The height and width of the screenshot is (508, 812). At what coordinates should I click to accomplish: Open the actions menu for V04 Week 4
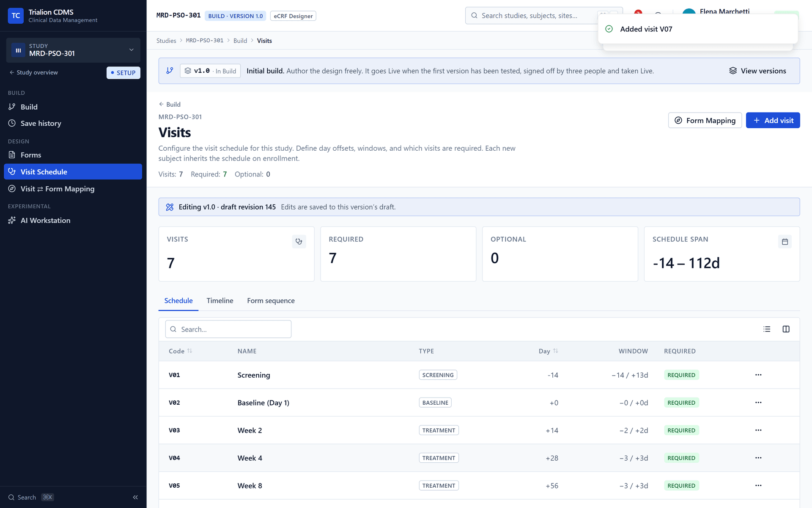758,458
